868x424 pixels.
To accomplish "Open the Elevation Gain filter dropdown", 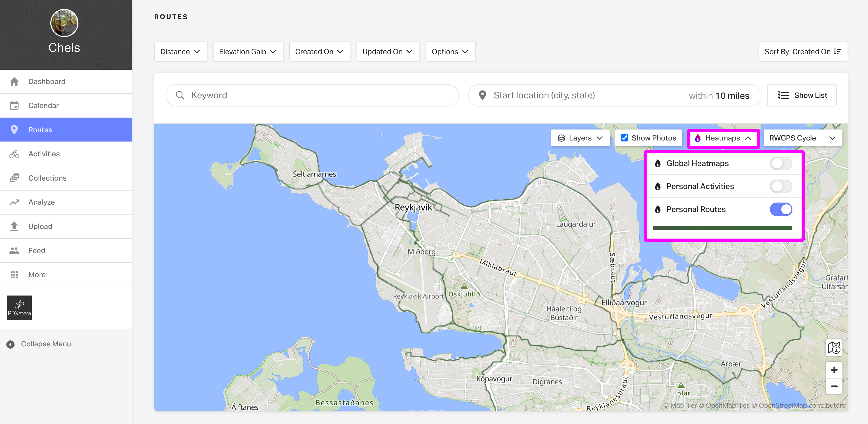I will click(x=248, y=52).
